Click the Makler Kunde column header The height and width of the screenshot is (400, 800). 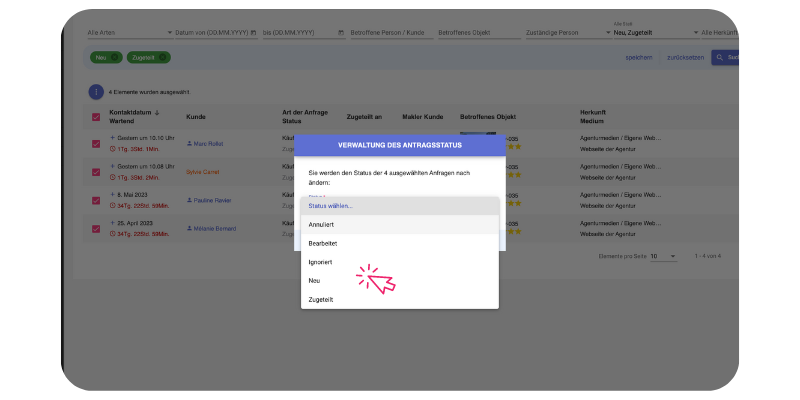(422, 117)
